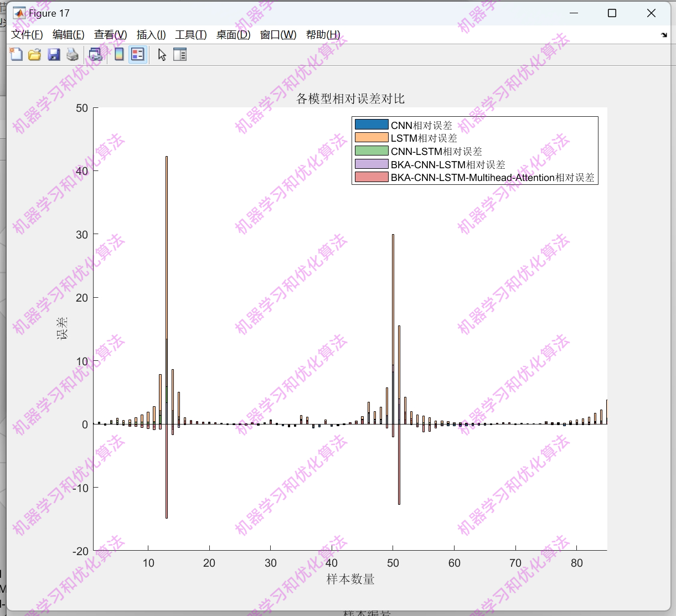Open the 窗口(W) menu

click(278, 35)
